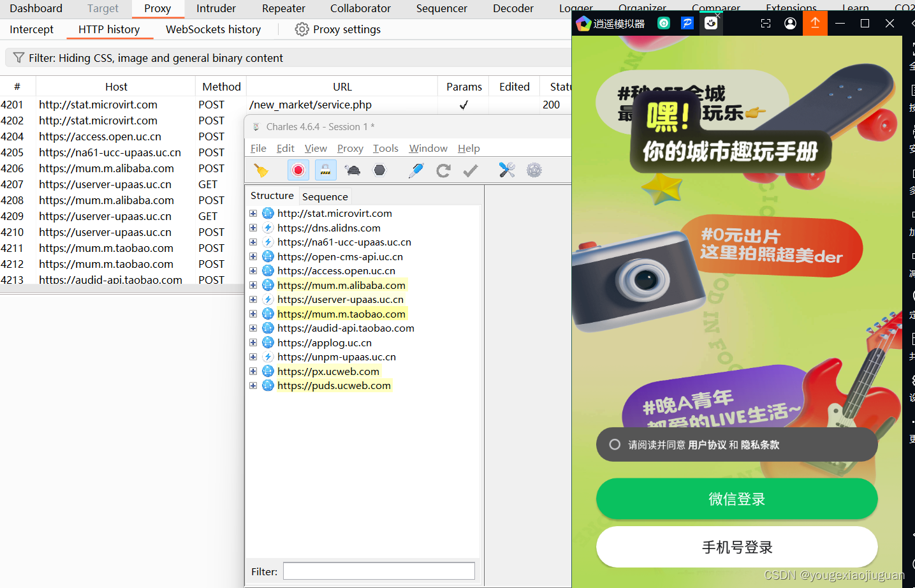Open the 用户协议 link

(x=707, y=445)
